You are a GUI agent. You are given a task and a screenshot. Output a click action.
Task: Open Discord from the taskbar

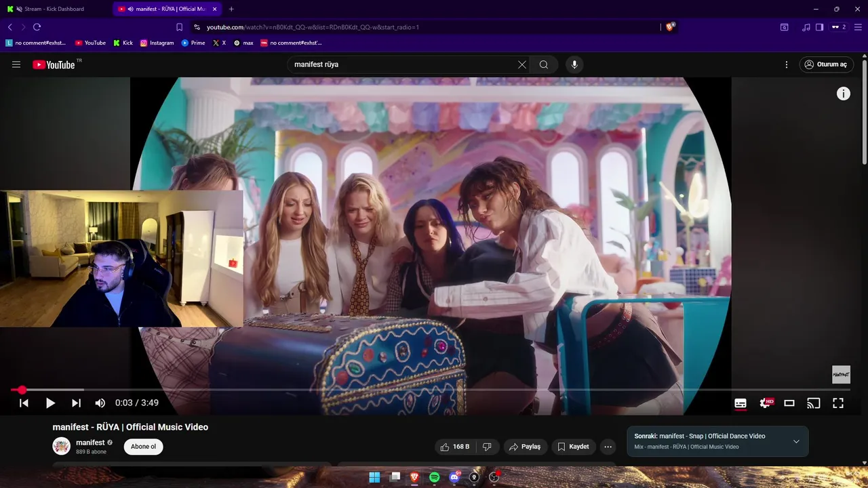coord(454,477)
